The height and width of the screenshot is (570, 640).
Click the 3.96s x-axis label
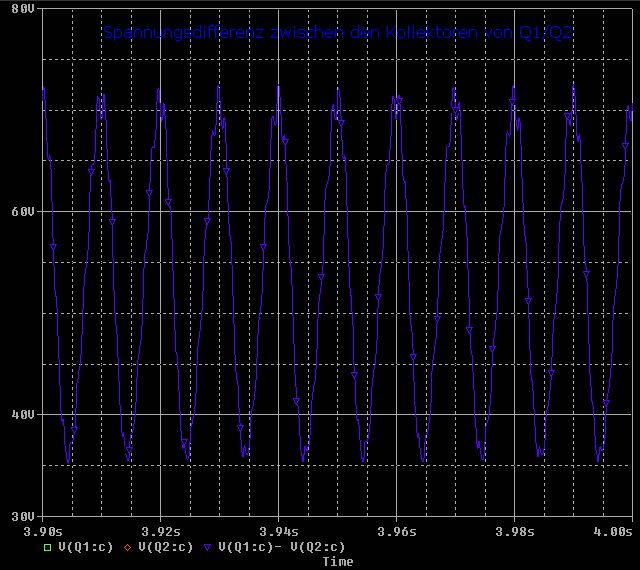click(x=397, y=532)
